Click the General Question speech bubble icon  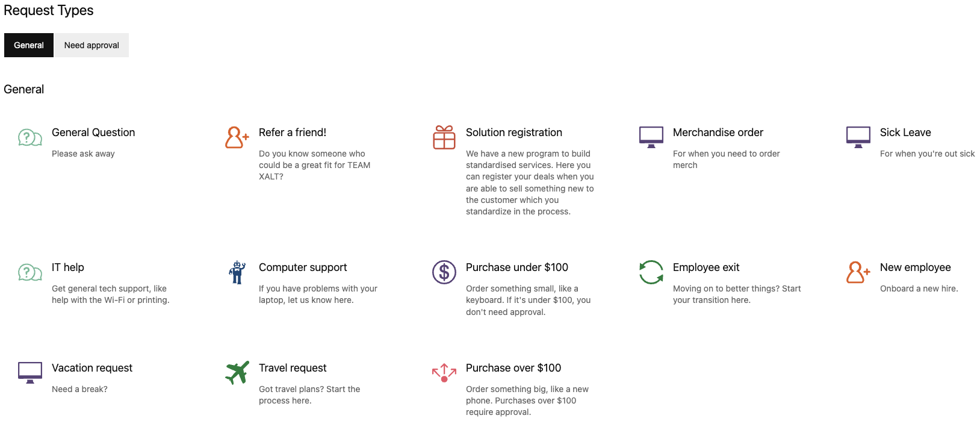pyautogui.click(x=30, y=137)
